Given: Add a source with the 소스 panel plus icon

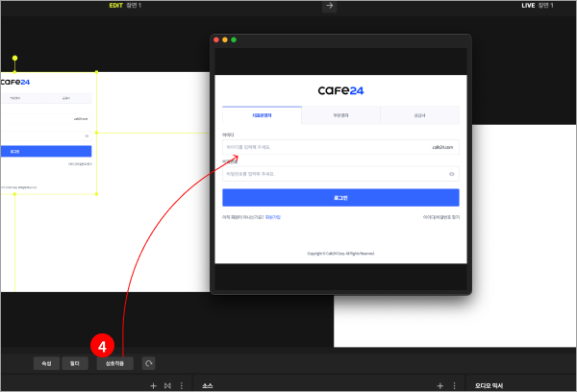Looking at the screenshot, I should pos(439,385).
